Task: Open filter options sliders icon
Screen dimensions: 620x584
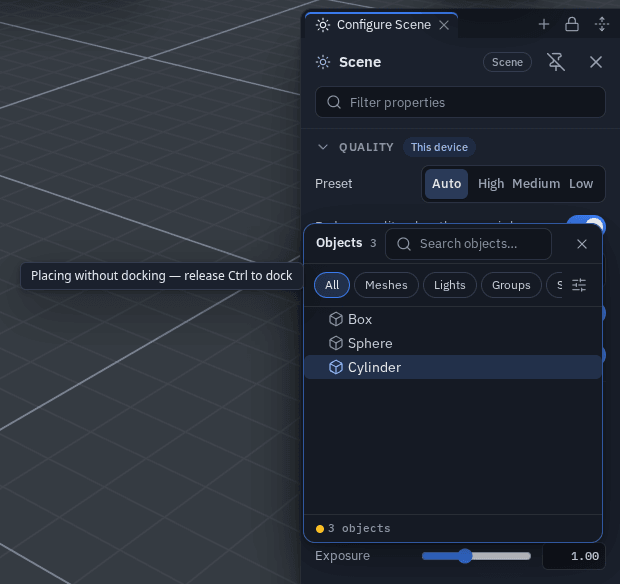Action: (579, 285)
